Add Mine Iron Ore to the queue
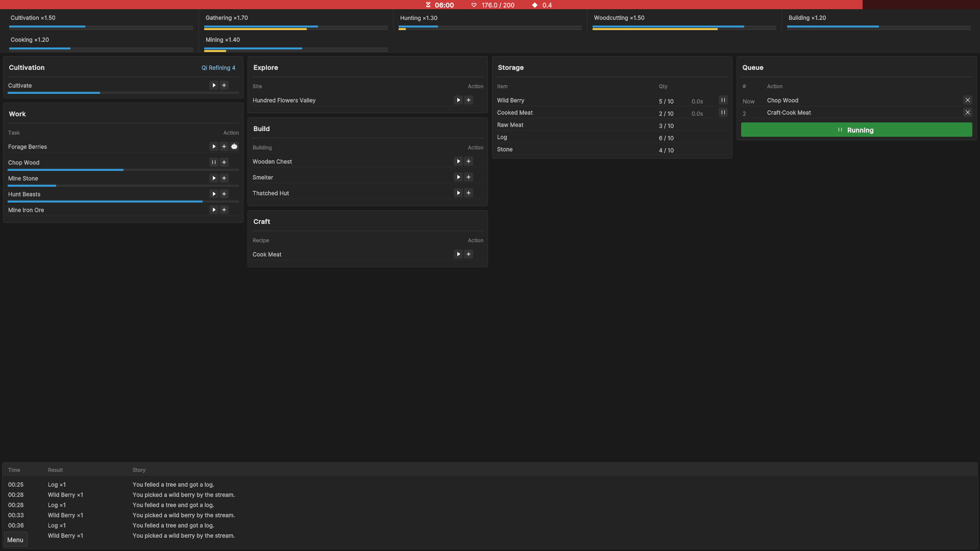Viewport: 980px width, 551px height. (x=224, y=210)
